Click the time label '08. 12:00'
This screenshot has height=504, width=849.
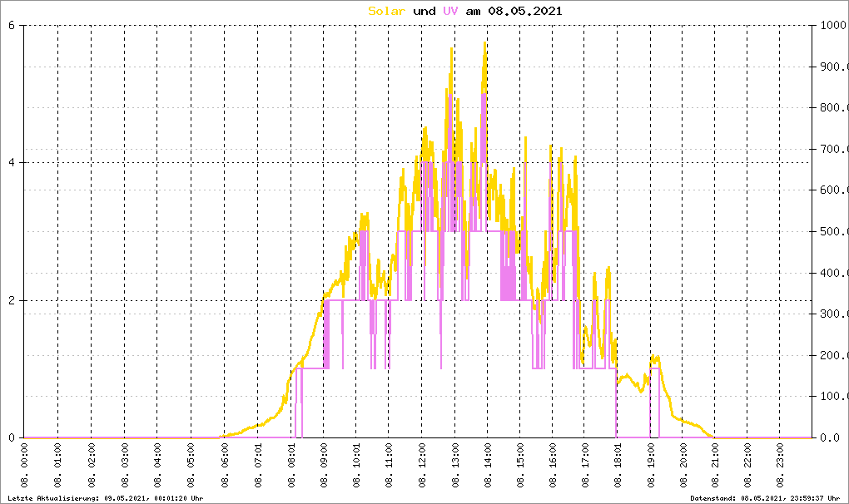tap(422, 465)
